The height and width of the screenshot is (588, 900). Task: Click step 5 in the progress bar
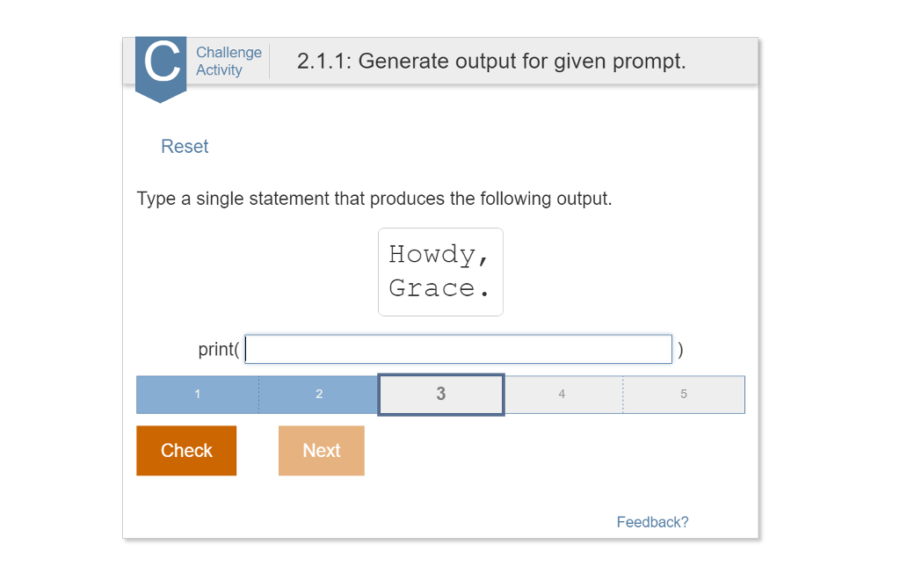[x=683, y=394]
